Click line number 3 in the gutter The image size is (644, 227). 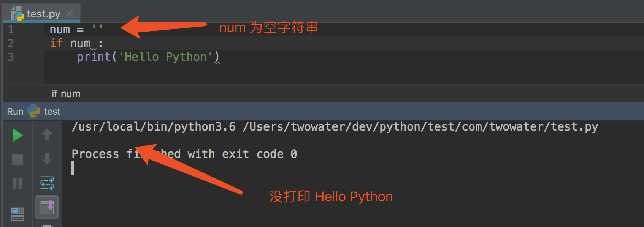click(x=11, y=57)
